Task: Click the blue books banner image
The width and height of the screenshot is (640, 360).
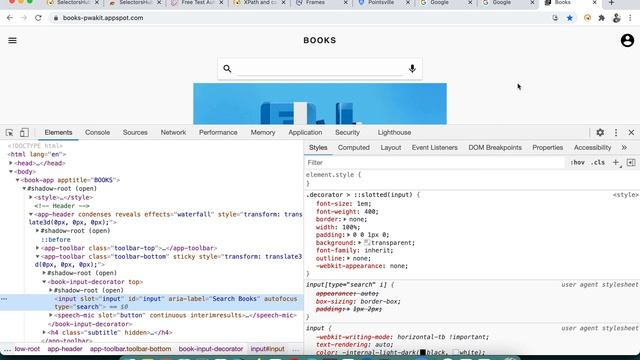Action: pos(320,104)
